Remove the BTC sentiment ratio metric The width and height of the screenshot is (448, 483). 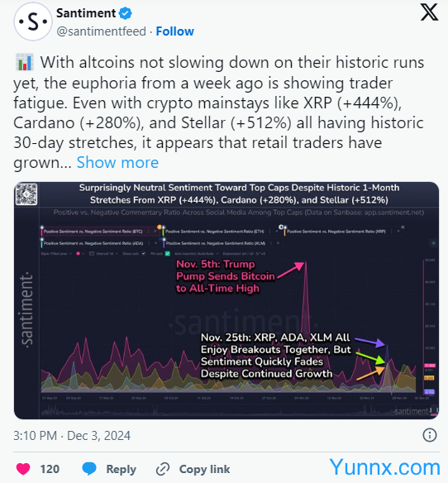tap(155, 232)
